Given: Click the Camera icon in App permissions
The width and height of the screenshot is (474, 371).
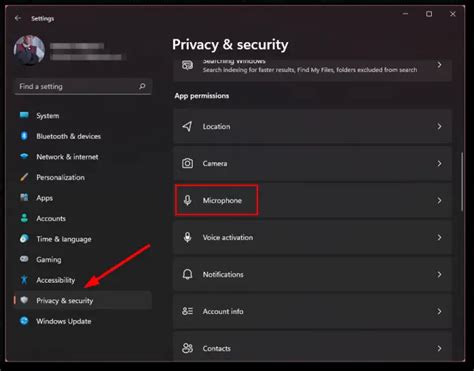Looking at the screenshot, I should click(x=187, y=163).
